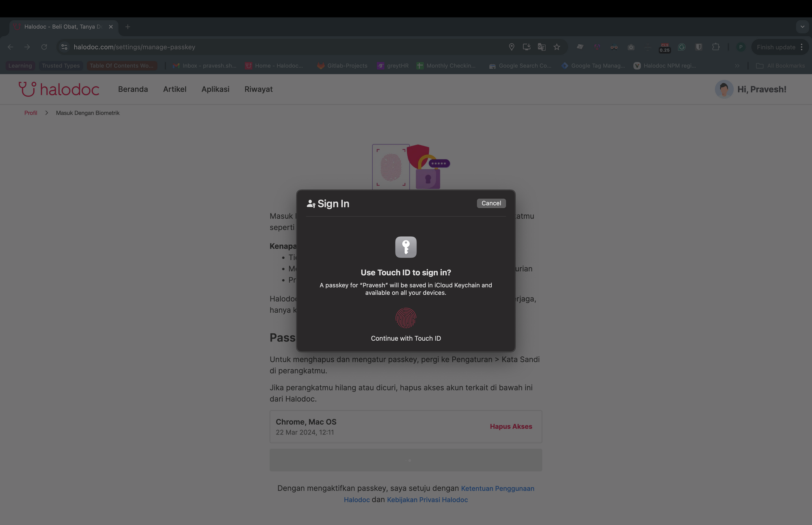Open Home - Halodoc bookmark

pos(274,66)
